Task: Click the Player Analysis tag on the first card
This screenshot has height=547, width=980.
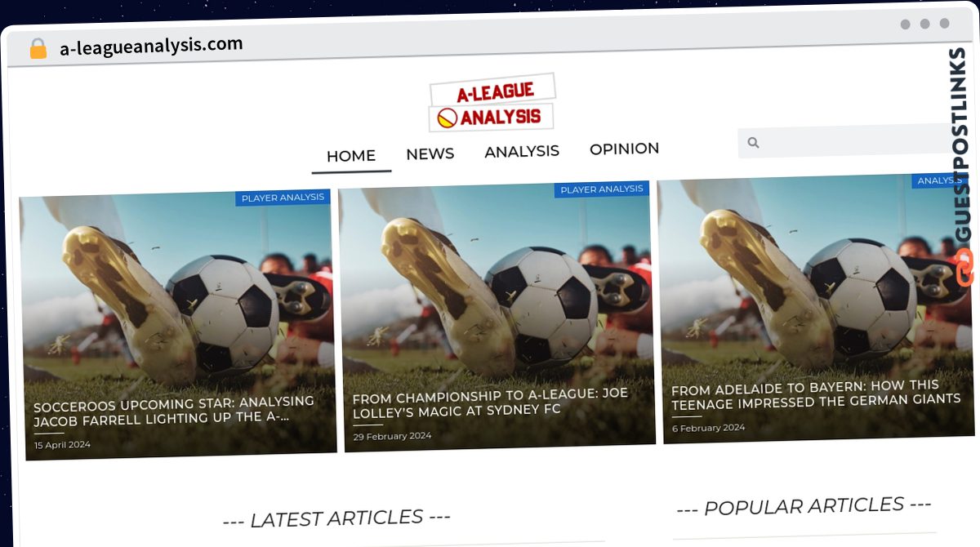Action: [283, 198]
